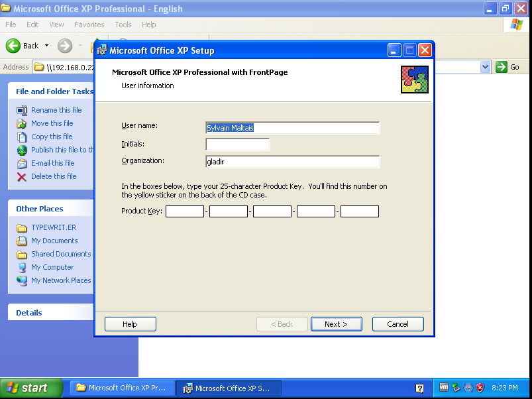
Task: Click the Move this file icon
Action: [x=22, y=123]
